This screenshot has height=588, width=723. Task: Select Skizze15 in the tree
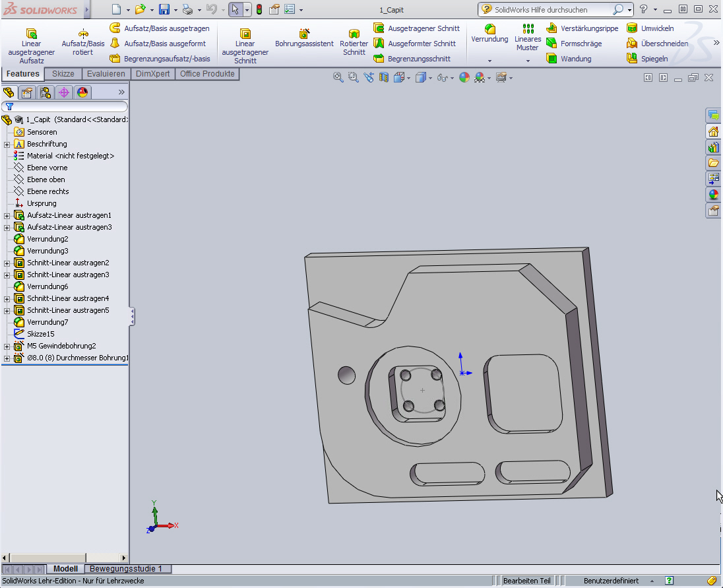[34, 334]
